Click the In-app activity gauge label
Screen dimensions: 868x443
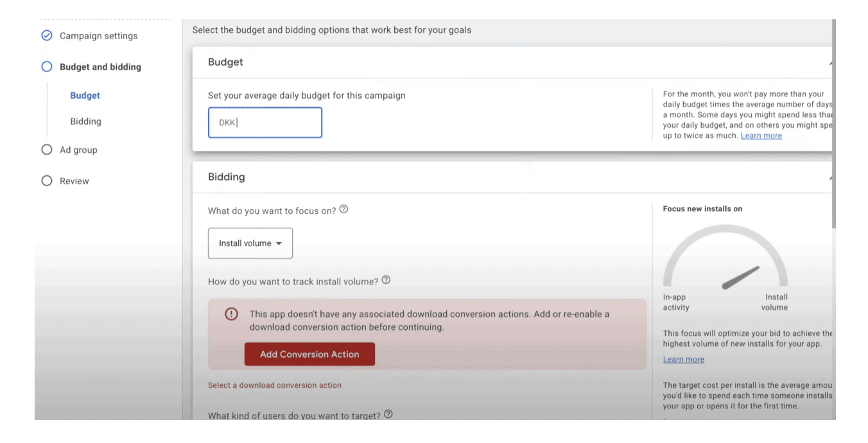676,302
